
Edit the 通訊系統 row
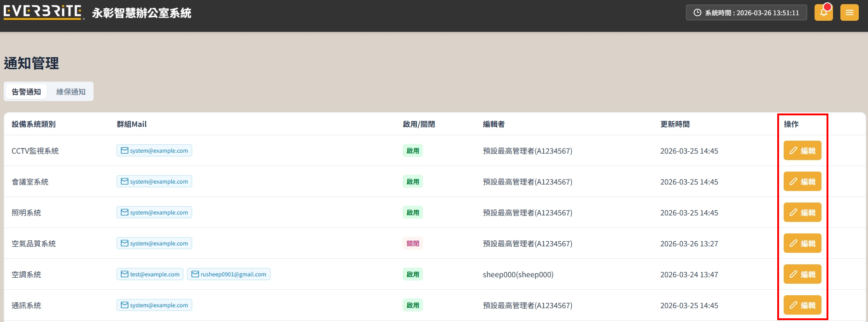[x=802, y=305]
